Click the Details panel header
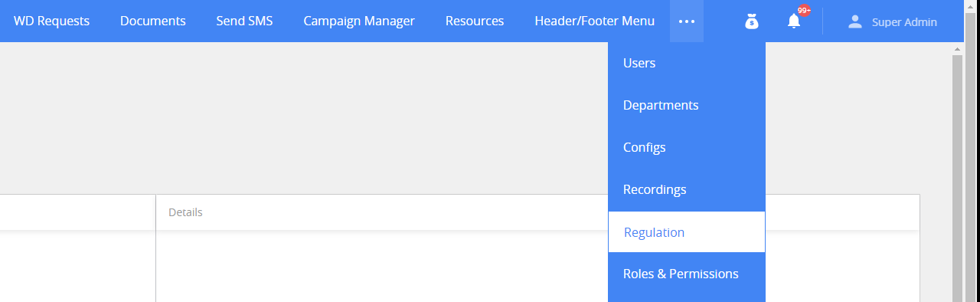This screenshot has height=302, width=980. (x=537, y=212)
